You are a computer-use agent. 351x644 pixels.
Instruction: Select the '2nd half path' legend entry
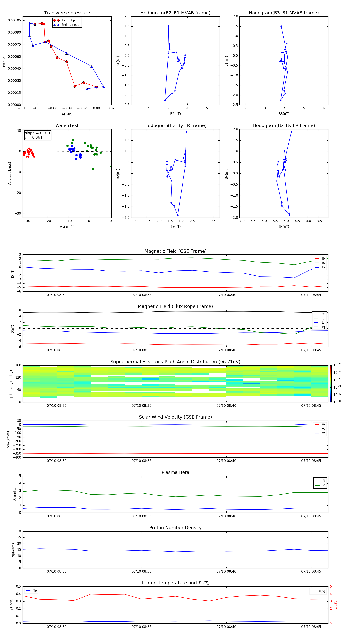[67, 25]
